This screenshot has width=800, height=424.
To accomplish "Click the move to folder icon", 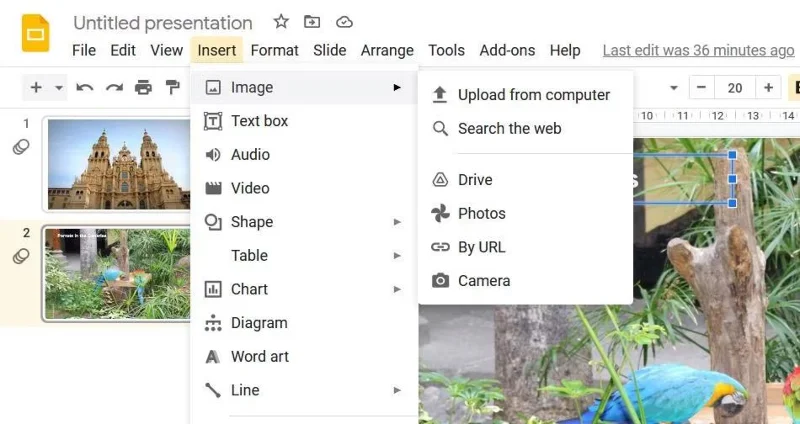I will (312, 22).
